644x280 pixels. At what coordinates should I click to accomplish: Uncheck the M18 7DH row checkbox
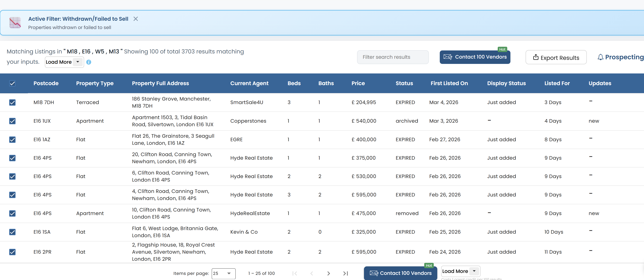12,102
